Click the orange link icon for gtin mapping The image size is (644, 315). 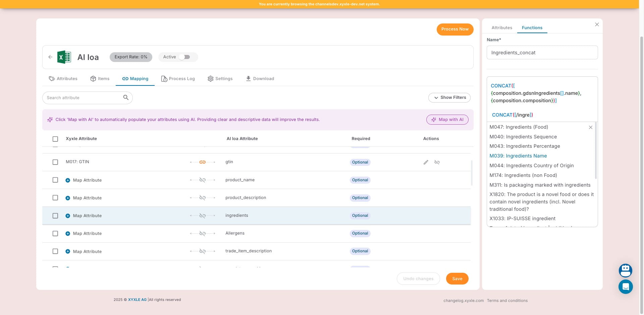(202, 162)
